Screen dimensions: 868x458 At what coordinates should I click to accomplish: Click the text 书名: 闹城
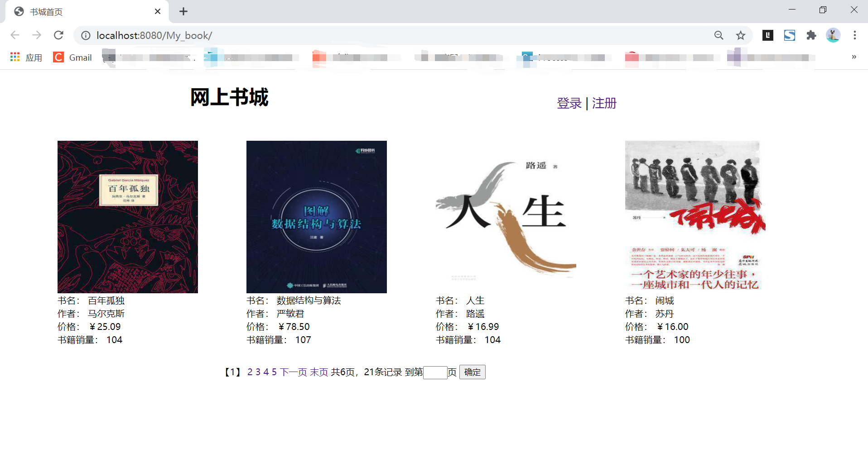(650, 301)
